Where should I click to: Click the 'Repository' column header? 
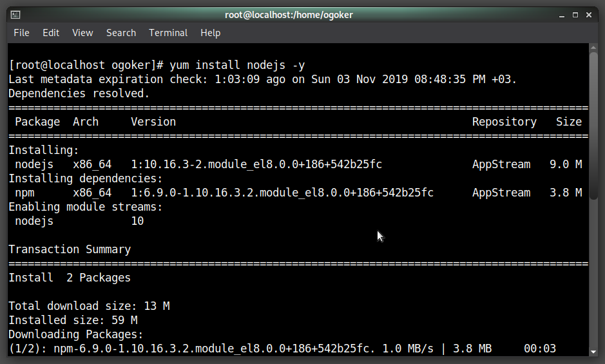pyautogui.click(x=504, y=122)
